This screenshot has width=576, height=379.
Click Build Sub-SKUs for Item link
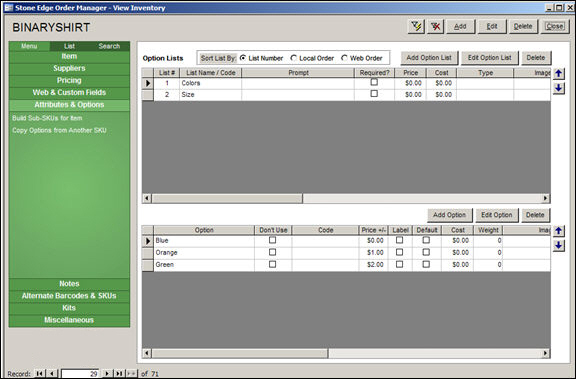coord(47,118)
